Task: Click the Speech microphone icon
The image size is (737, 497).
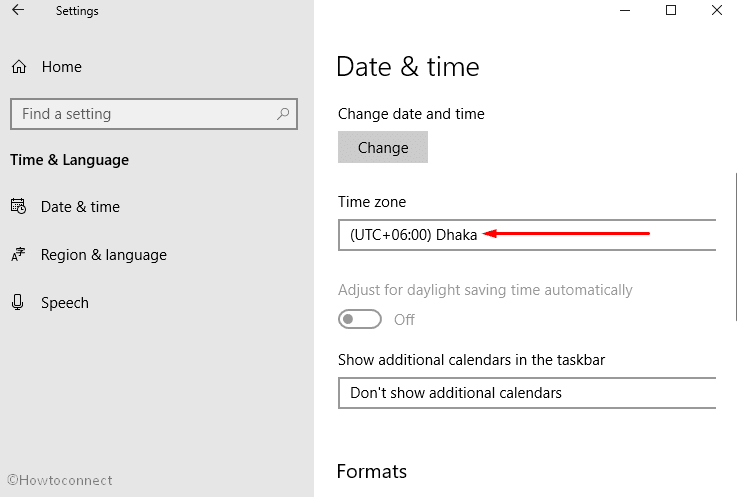Action: 18,302
